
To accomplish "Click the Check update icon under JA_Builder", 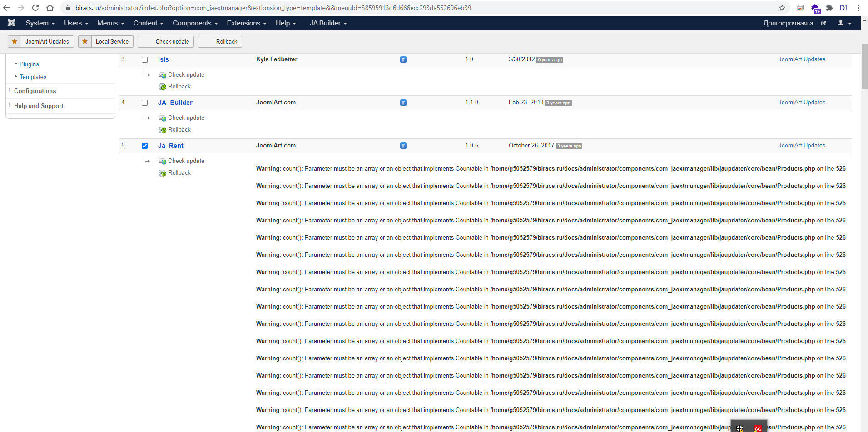I will pyautogui.click(x=163, y=118).
